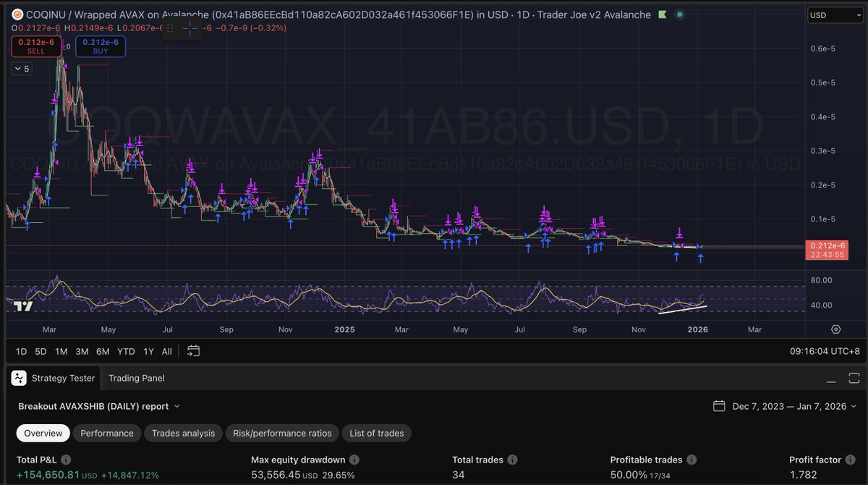Click the +154,650.81 Total P&L value
The image size is (868, 485).
coord(48,475)
